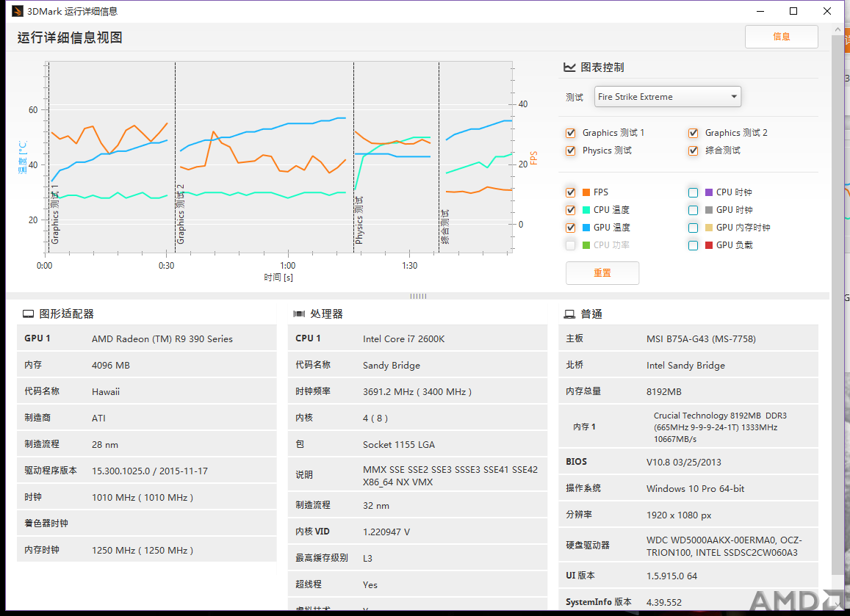The height and width of the screenshot is (616, 850).
Task: Click the blue GPU temperature color swatch
Action: point(586,228)
